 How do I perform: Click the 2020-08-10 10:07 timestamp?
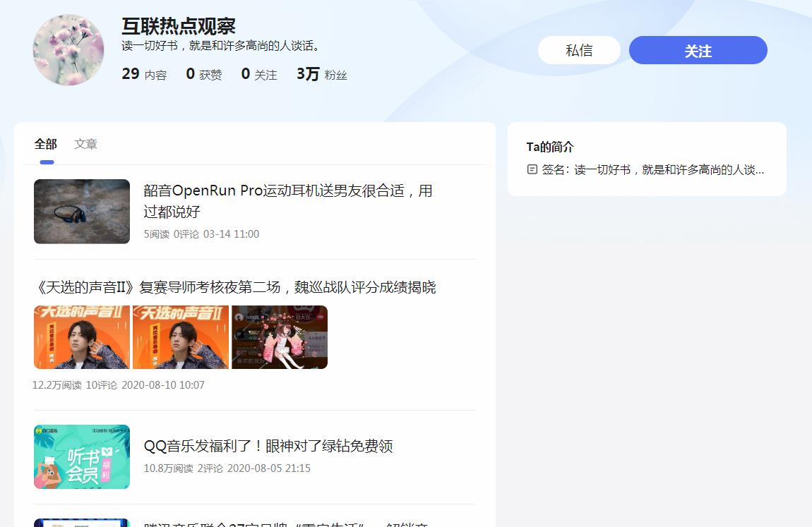pos(163,384)
